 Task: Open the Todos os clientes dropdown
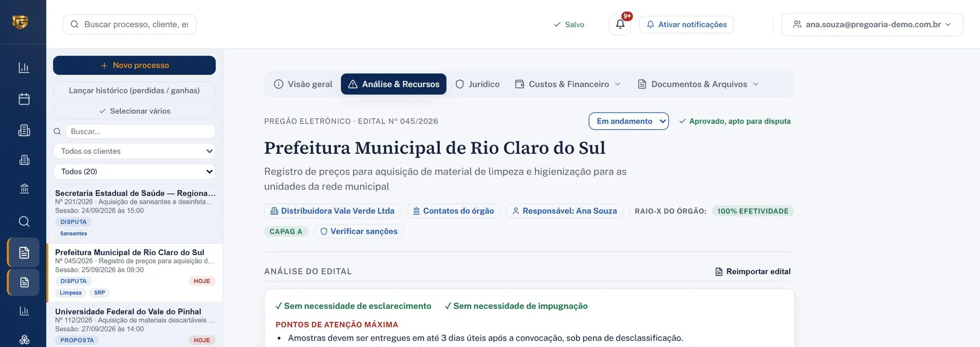click(134, 151)
